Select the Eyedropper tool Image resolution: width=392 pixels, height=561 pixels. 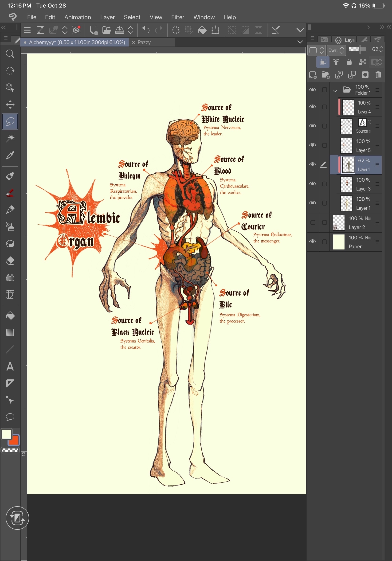coord(10,155)
